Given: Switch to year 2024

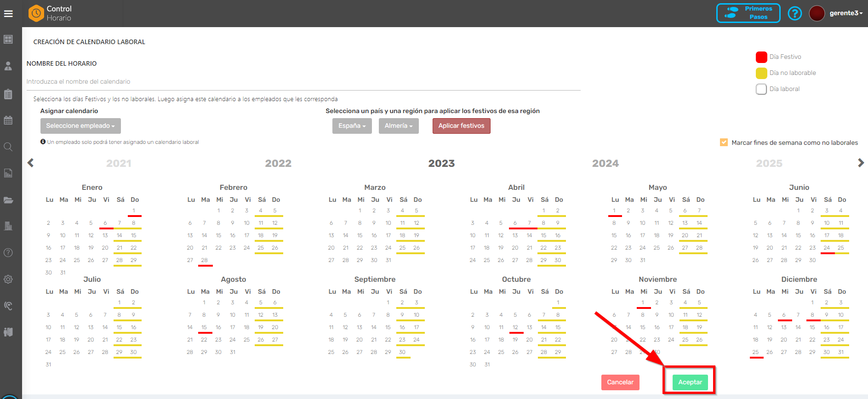Looking at the screenshot, I should [x=605, y=163].
